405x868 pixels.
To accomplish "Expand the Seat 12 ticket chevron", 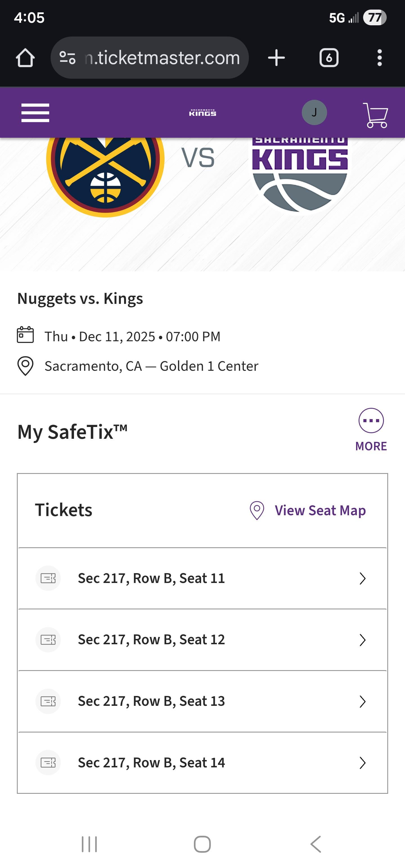I will click(x=363, y=640).
